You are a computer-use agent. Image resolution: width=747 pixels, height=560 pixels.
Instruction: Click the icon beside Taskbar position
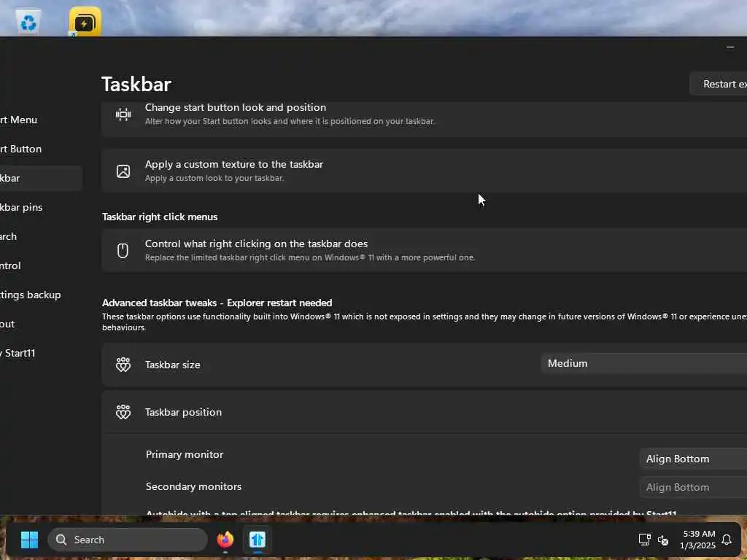123,412
